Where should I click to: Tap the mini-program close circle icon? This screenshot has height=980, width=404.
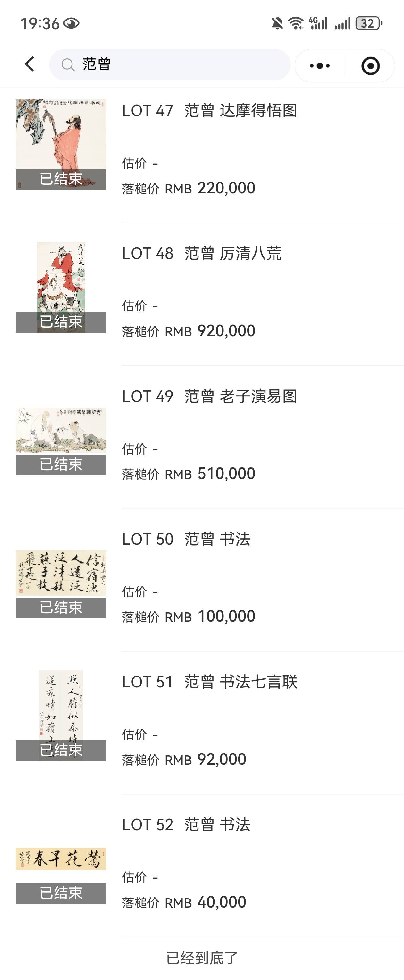[370, 66]
